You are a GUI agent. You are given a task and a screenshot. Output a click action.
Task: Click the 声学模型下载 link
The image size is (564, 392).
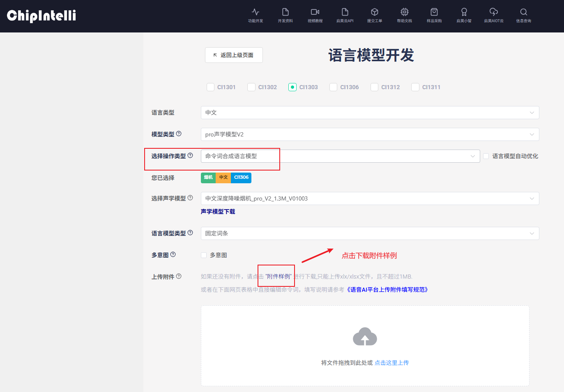(218, 212)
